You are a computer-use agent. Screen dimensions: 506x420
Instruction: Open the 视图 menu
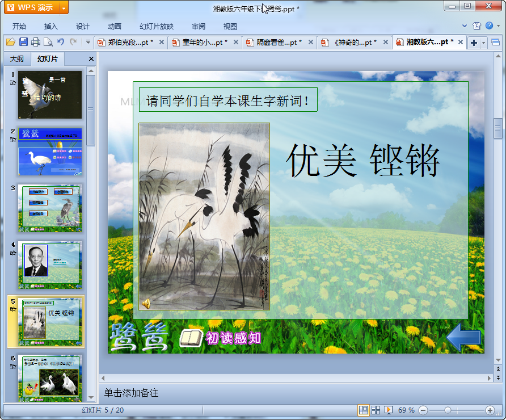[x=230, y=27]
